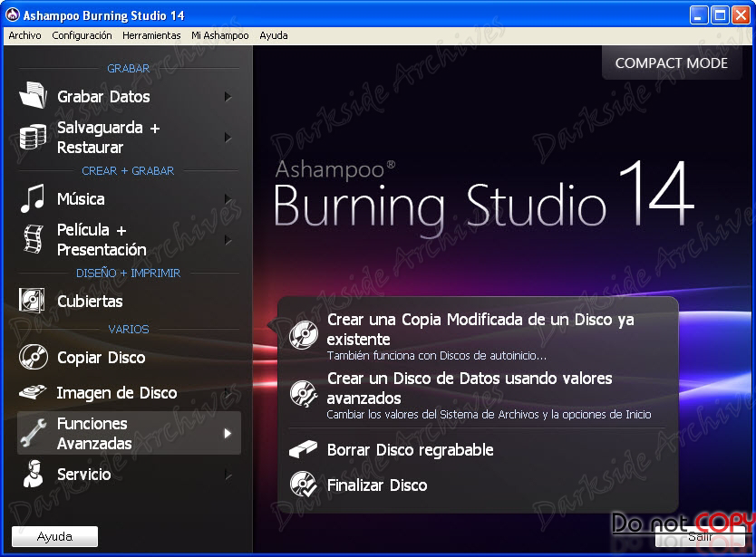Click the Funciones Avanzadas wrench icon
This screenshot has width=756, height=557.
(34, 432)
